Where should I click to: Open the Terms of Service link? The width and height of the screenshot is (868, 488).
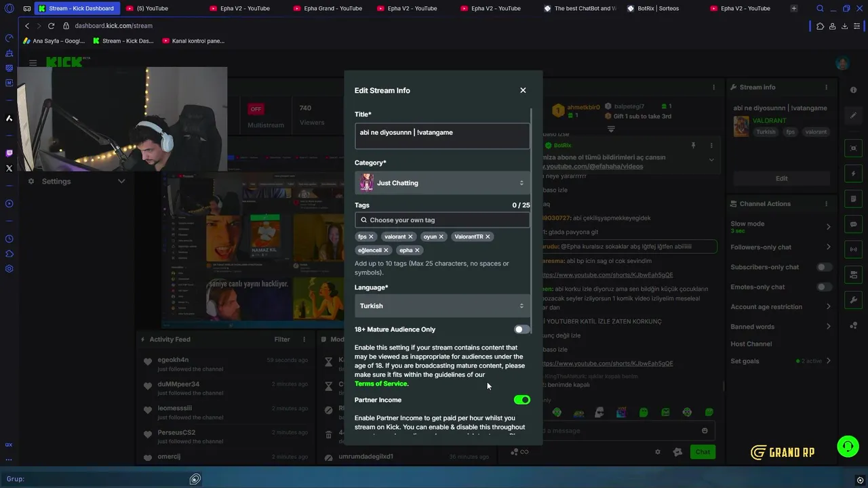381,384
